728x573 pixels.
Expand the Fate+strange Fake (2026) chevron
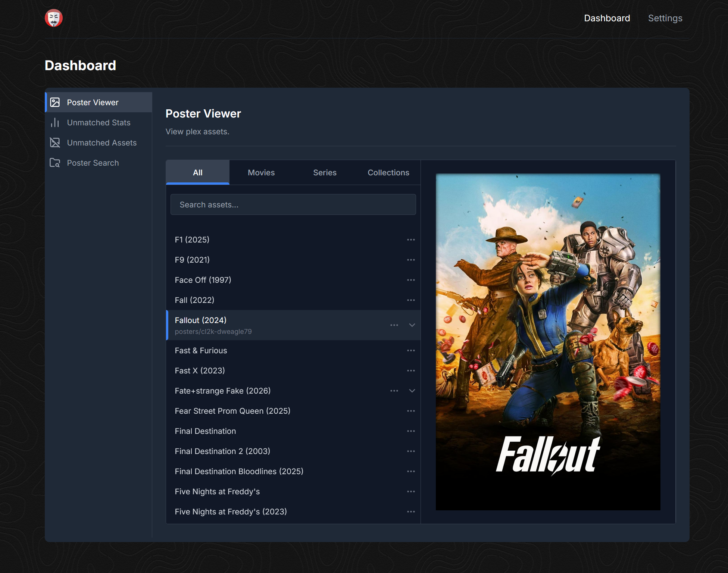click(412, 391)
